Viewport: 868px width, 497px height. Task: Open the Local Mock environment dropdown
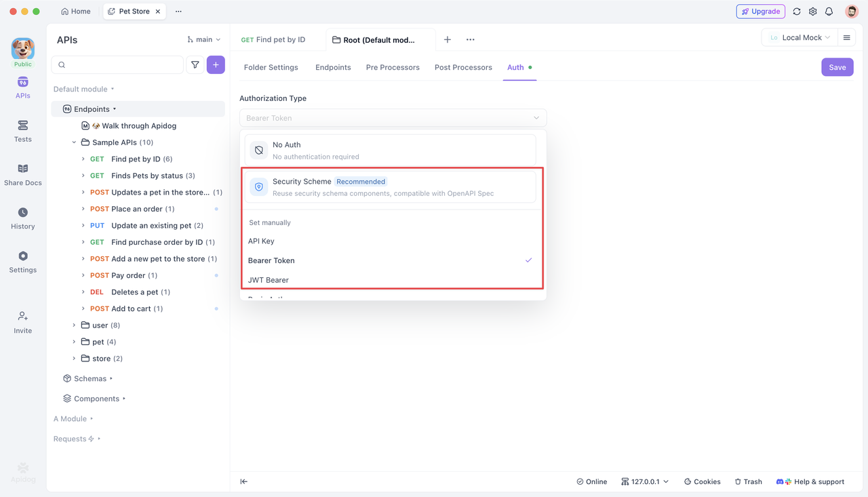799,38
